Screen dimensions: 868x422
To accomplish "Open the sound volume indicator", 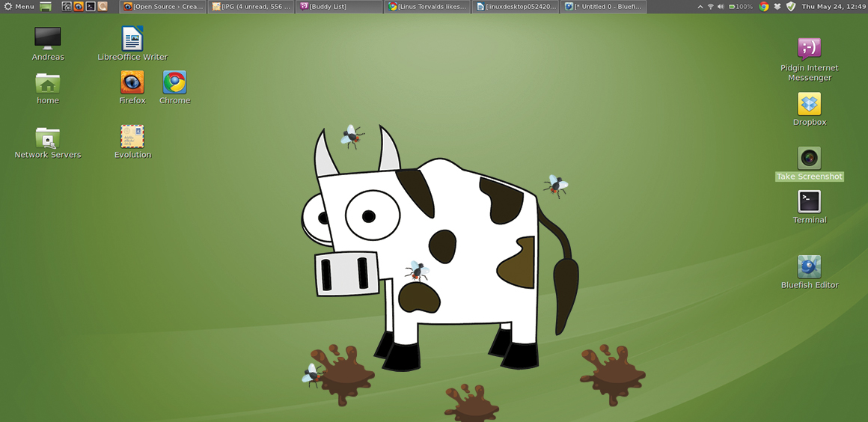I will point(720,7).
